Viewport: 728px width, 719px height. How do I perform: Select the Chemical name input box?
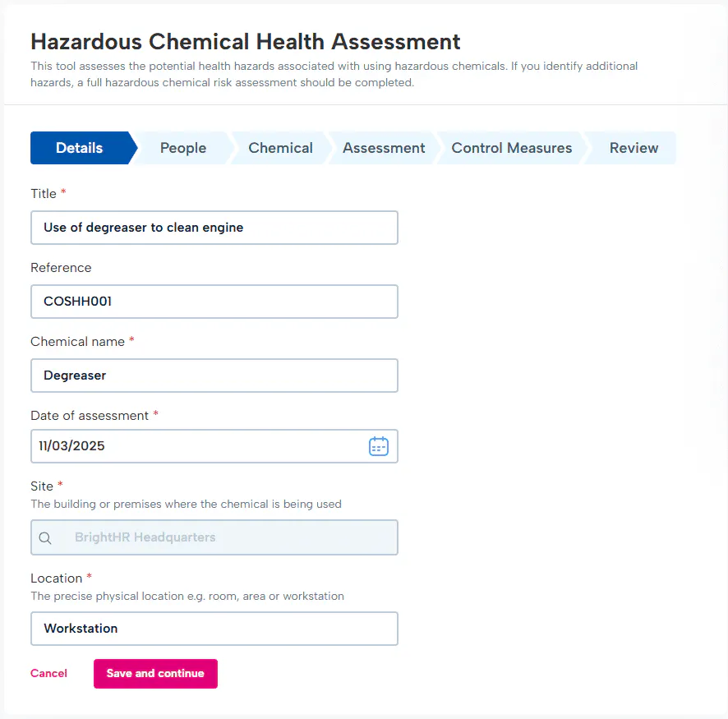(214, 376)
